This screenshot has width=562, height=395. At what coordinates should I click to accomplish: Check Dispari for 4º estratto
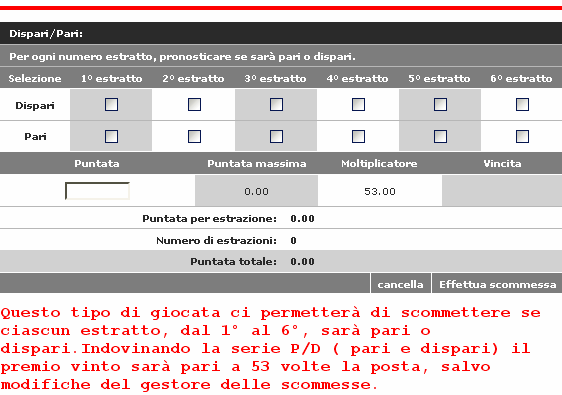358,105
